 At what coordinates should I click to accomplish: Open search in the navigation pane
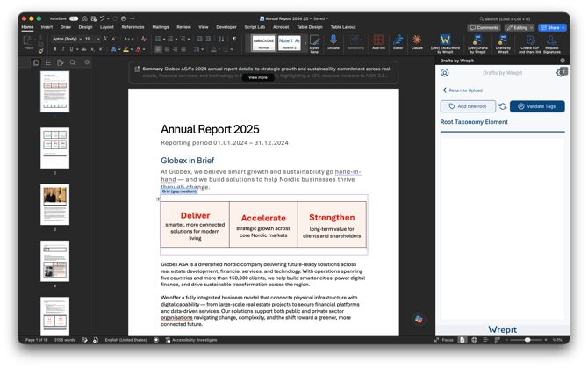[72, 62]
